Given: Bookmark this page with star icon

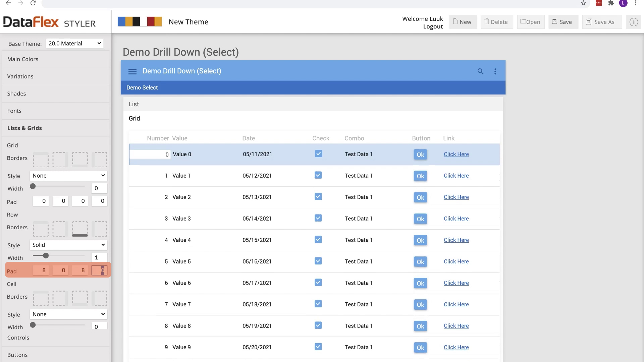Looking at the screenshot, I should click(583, 3).
